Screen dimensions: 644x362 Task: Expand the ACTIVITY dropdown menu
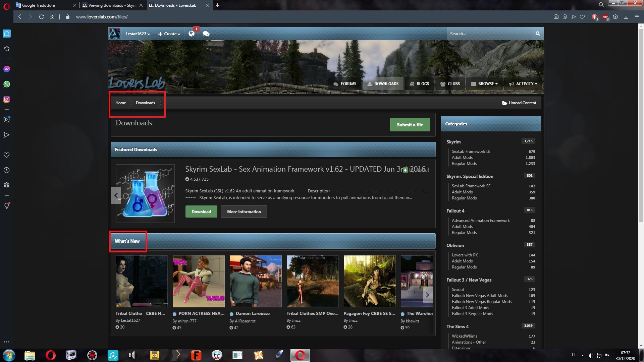point(523,84)
